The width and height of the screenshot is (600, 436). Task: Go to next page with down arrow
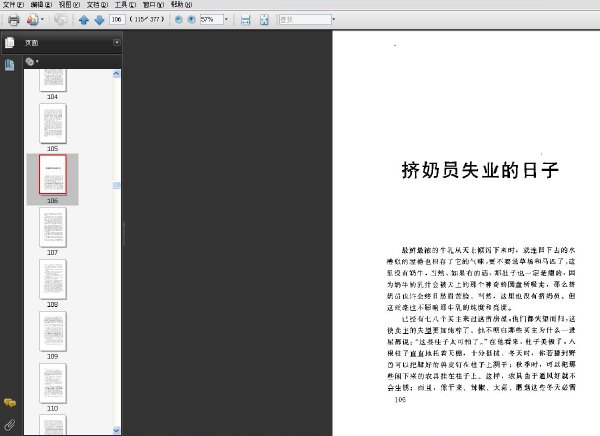[x=99, y=20]
